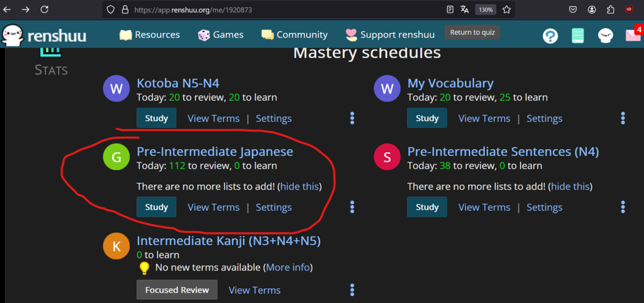
Task: Open the Pocket save icon
Action: pyautogui.click(x=573, y=10)
